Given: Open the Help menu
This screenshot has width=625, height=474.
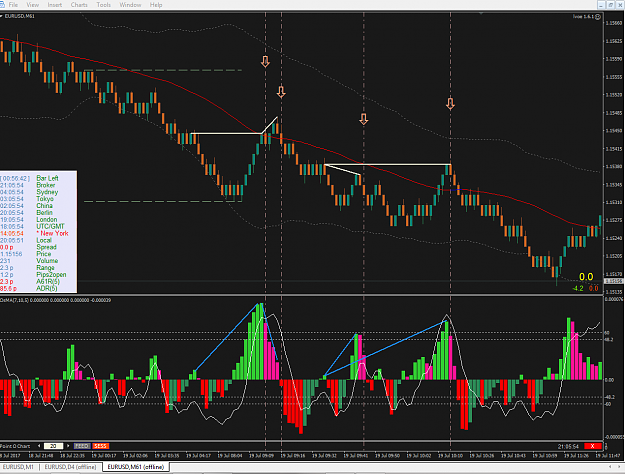Looking at the screenshot, I should 156,5.
